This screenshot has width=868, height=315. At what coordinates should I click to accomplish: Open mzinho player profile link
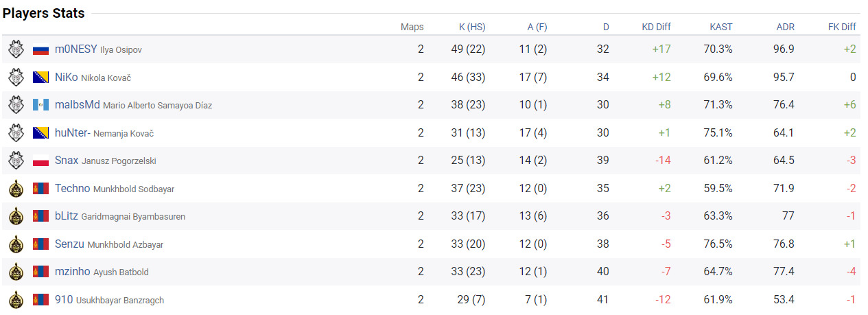[72, 272]
